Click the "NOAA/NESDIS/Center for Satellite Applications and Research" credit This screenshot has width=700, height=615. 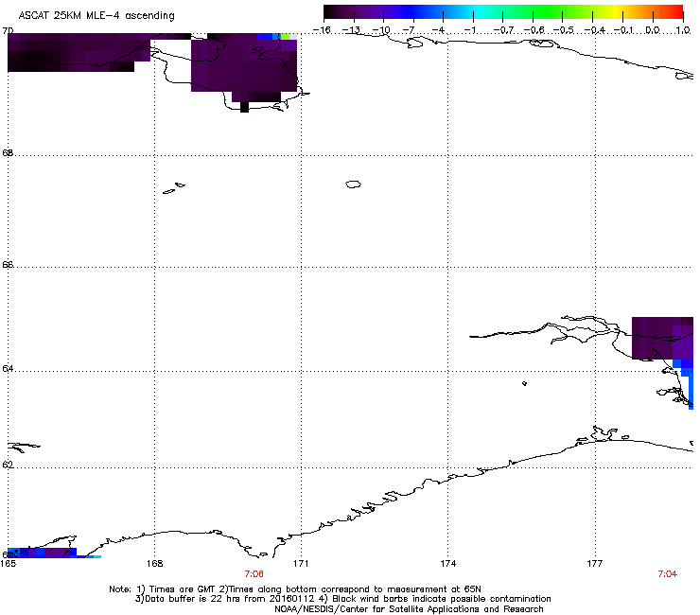tap(409, 609)
